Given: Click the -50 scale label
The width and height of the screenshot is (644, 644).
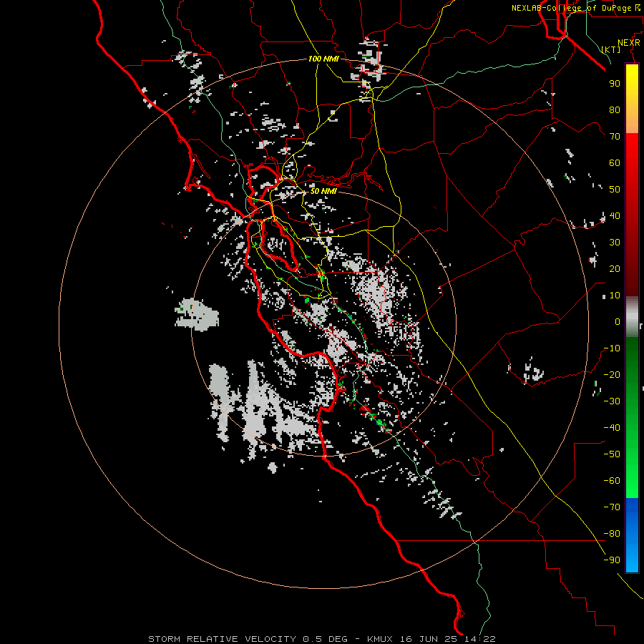Looking at the screenshot, I should click(612, 454).
